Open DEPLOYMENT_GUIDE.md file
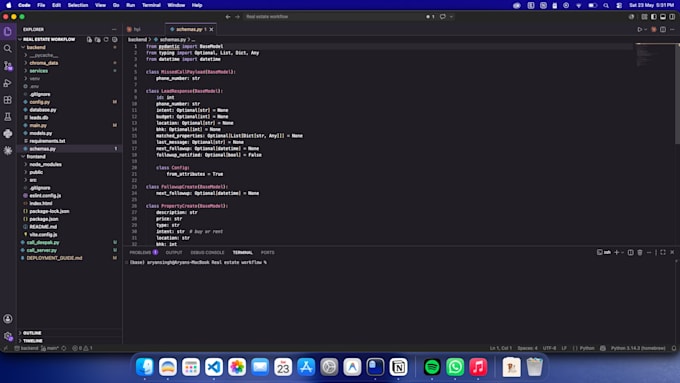The height and width of the screenshot is (383, 680). pyautogui.click(x=69, y=258)
